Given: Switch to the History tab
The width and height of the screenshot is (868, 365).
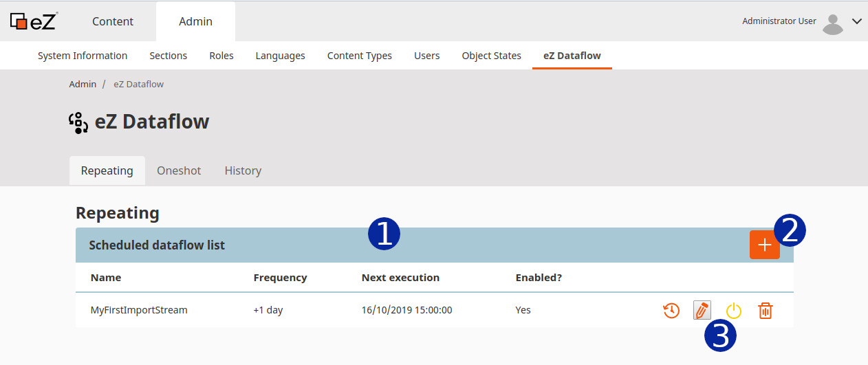Looking at the screenshot, I should point(243,170).
